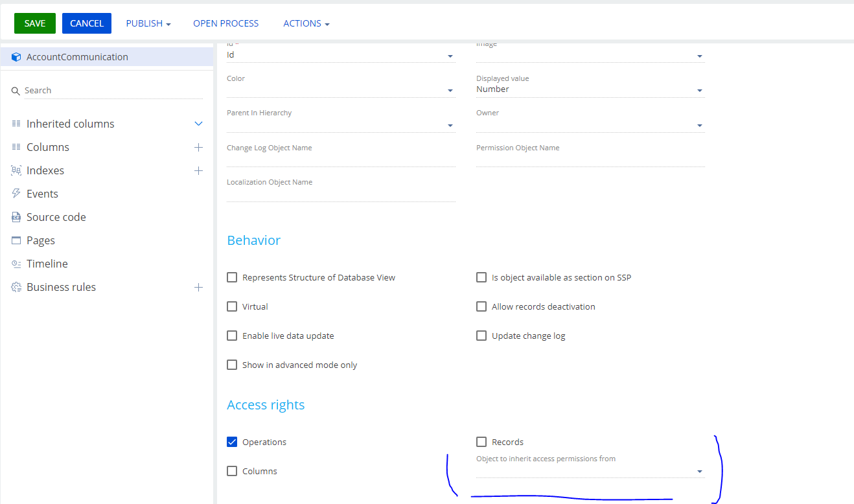The width and height of the screenshot is (854, 504).
Task: Enable Update change log
Action: click(x=481, y=335)
